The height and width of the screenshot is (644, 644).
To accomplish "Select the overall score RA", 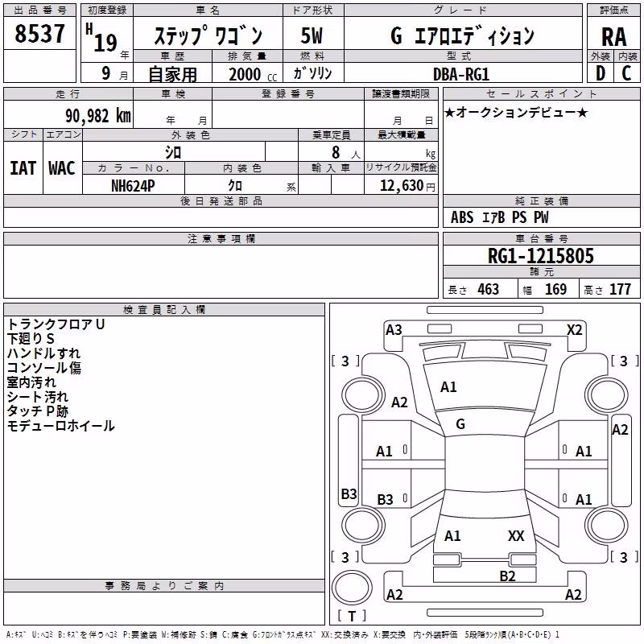I will click(614, 37).
